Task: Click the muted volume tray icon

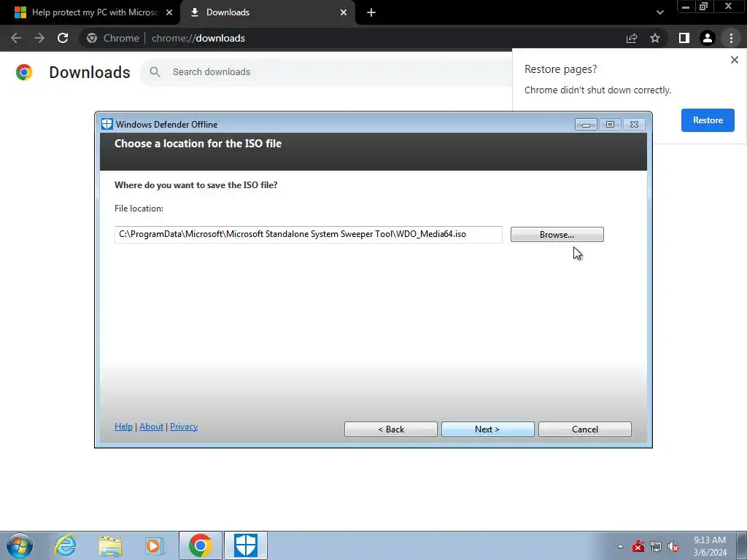Action: pyautogui.click(x=673, y=546)
